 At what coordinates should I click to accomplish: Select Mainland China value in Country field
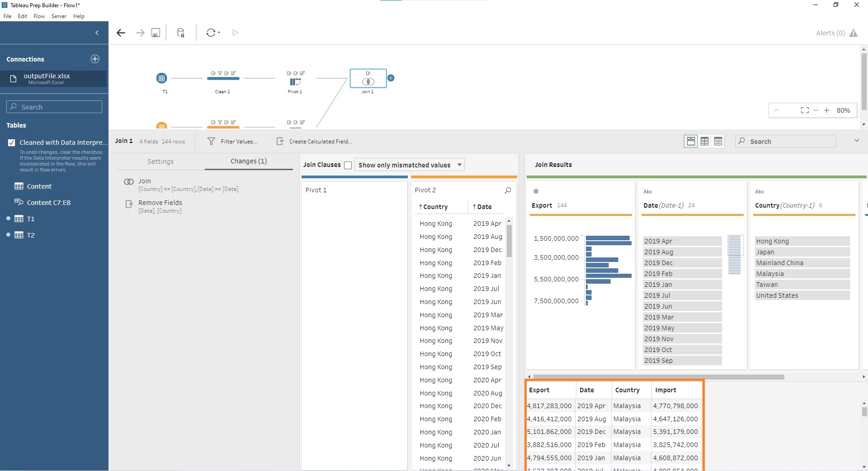[x=802, y=263]
